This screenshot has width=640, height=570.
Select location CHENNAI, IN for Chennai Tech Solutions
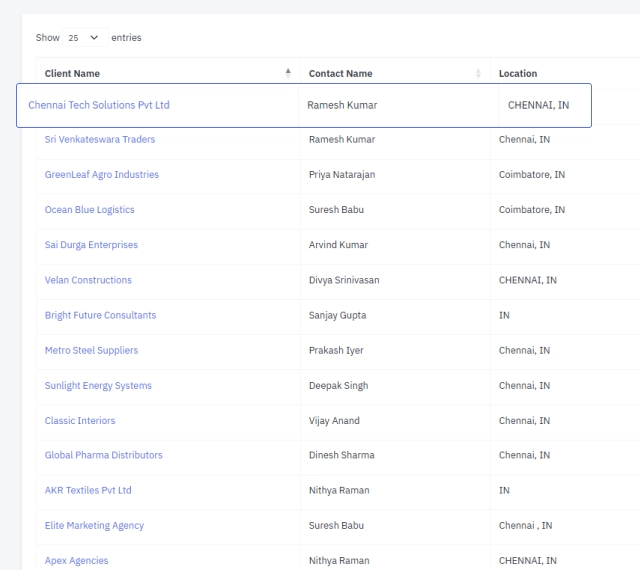click(x=538, y=105)
